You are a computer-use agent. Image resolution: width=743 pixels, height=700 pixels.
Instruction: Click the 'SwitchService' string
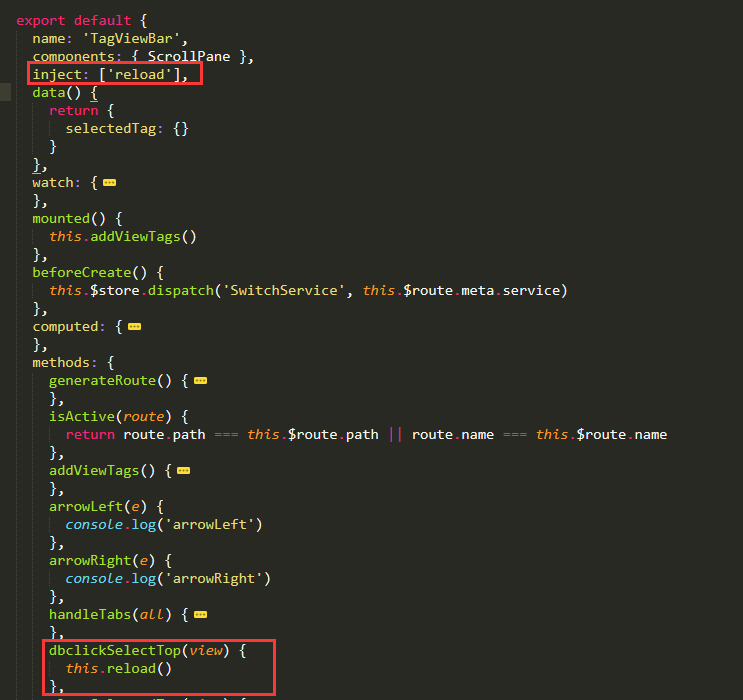click(x=284, y=291)
